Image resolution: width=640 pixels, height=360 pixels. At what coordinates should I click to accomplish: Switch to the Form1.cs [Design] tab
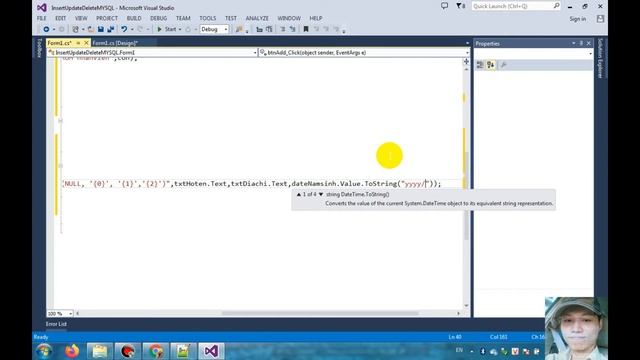[115, 43]
